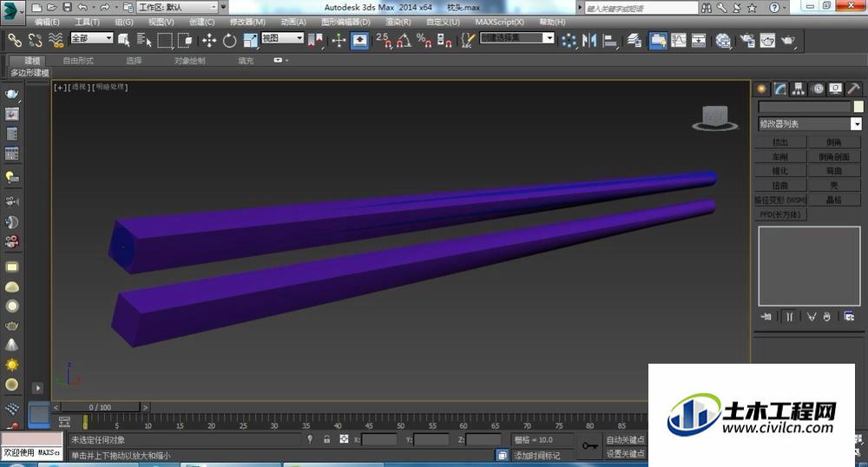Apply the 弯曲 modifier button
The image size is (868, 467).
click(834, 171)
